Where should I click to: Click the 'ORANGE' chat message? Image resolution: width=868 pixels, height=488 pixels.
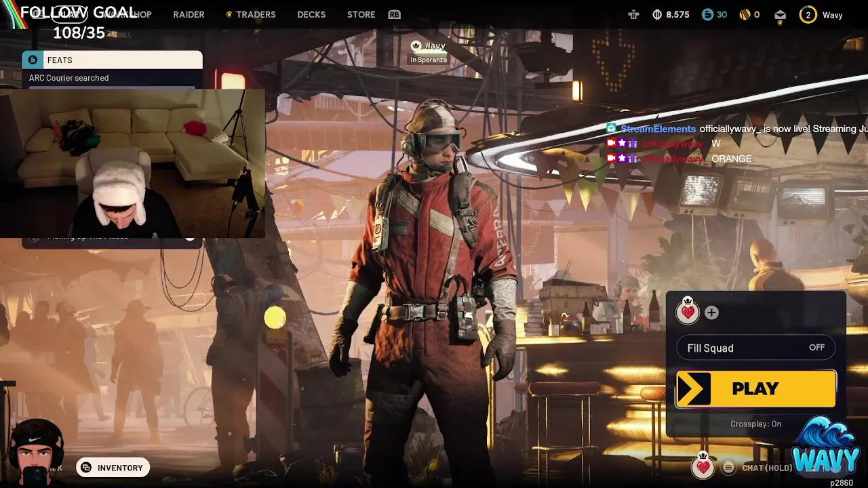coord(731,159)
